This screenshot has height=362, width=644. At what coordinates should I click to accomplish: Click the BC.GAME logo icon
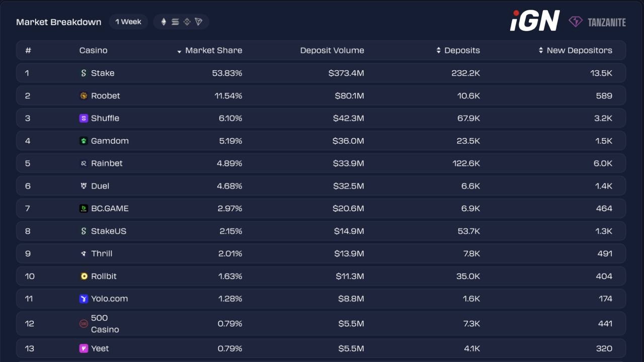click(84, 208)
